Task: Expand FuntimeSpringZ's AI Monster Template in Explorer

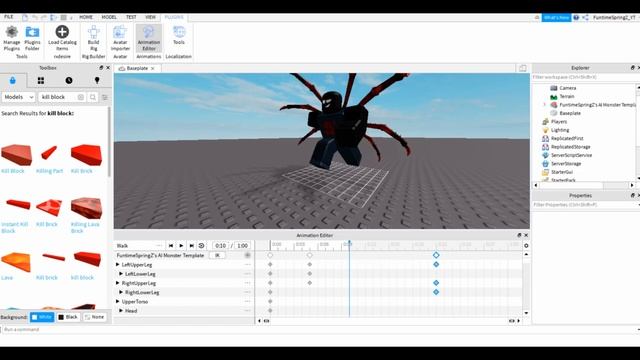Action: click(x=544, y=105)
